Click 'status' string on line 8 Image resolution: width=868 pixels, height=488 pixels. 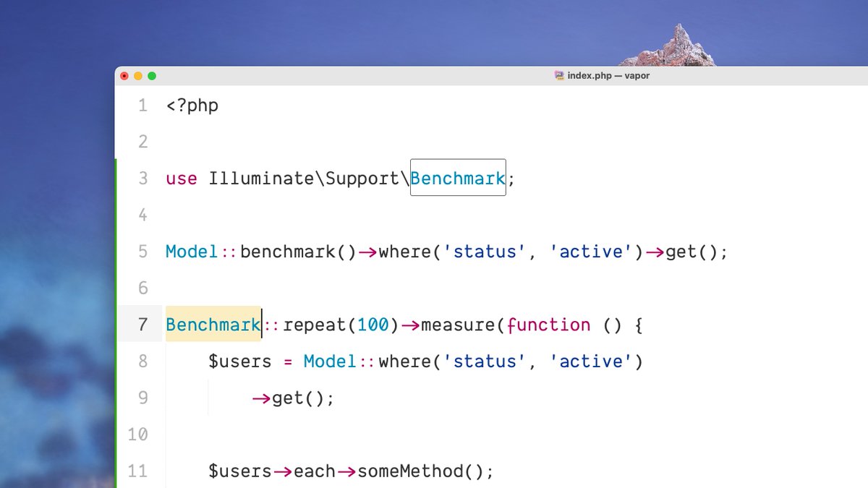pos(485,361)
